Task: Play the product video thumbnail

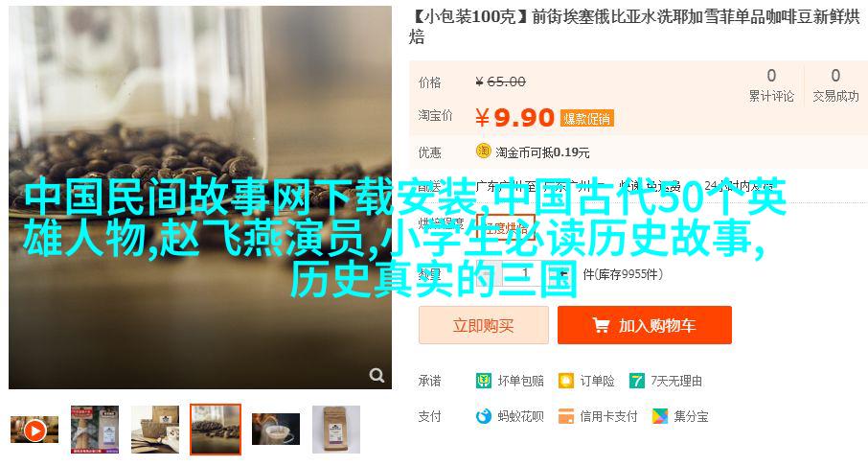Action: tap(34, 430)
